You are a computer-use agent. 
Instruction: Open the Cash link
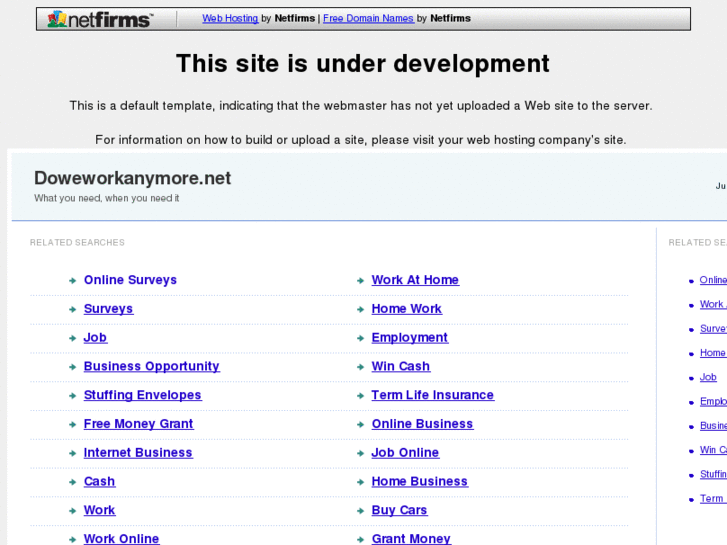[x=99, y=481]
